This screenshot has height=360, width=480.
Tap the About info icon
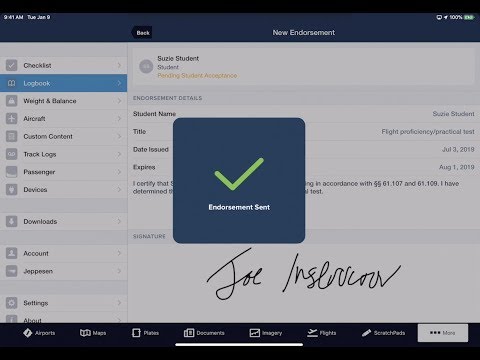(x=11, y=319)
